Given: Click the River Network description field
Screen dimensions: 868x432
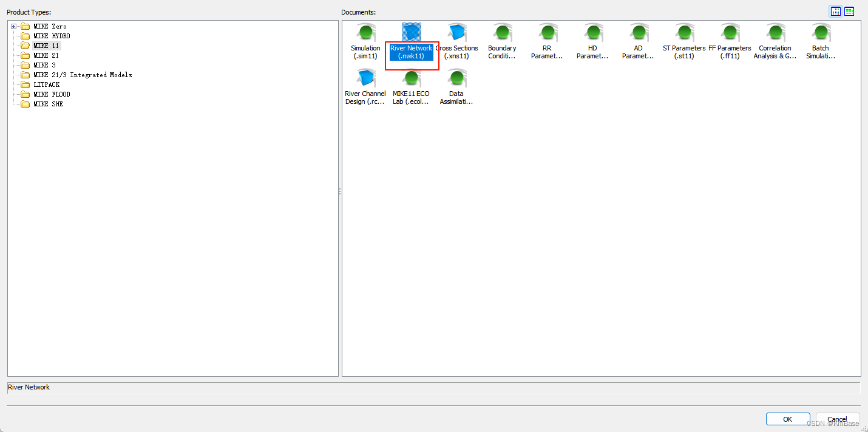Looking at the screenshot, I should pos(433,388).
